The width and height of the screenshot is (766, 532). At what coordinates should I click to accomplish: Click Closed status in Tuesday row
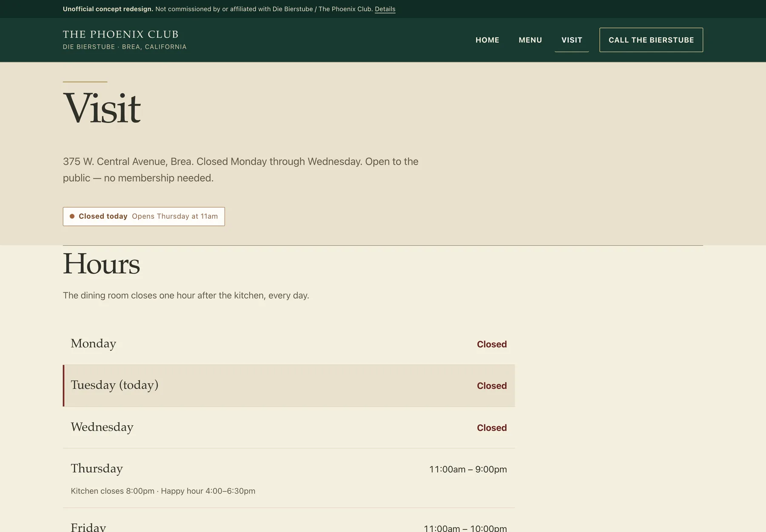point(492,386)
